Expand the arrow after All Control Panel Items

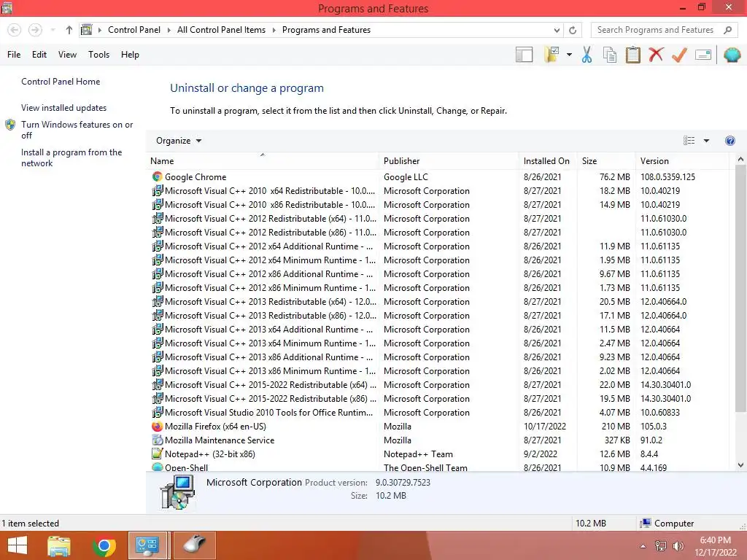coord(274,30)
